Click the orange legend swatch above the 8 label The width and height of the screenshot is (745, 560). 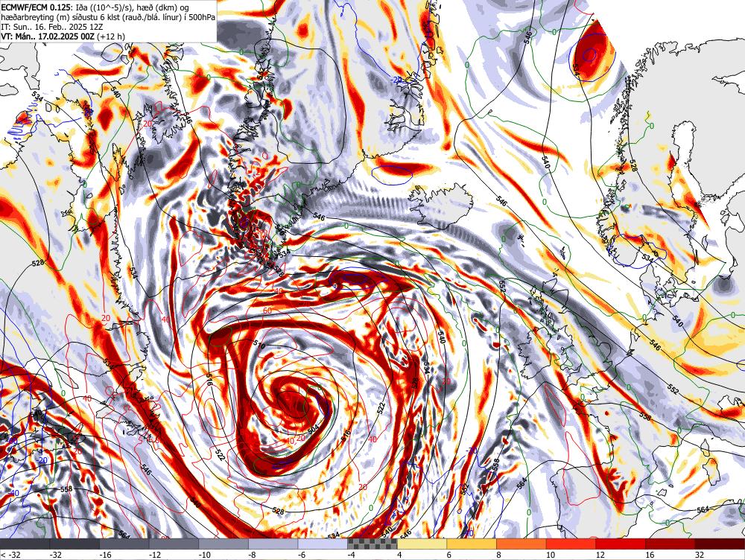point(521,544)
